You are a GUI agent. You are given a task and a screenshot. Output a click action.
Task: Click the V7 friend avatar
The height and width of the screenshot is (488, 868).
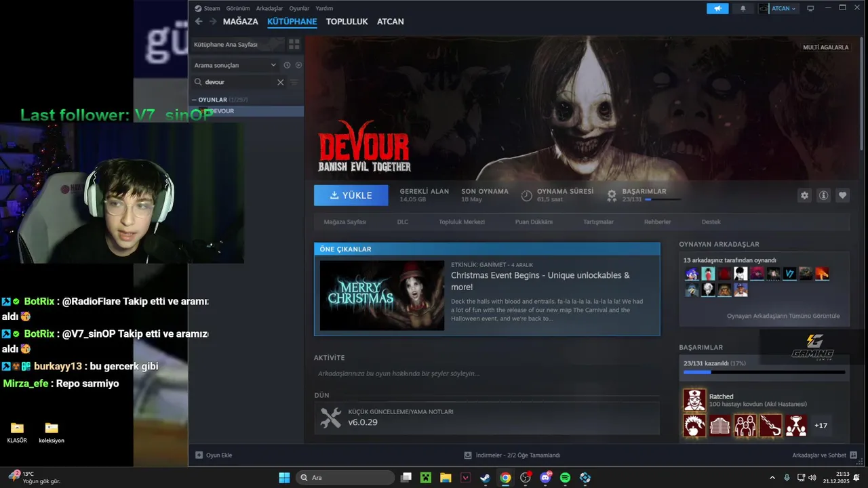[789, 274]
